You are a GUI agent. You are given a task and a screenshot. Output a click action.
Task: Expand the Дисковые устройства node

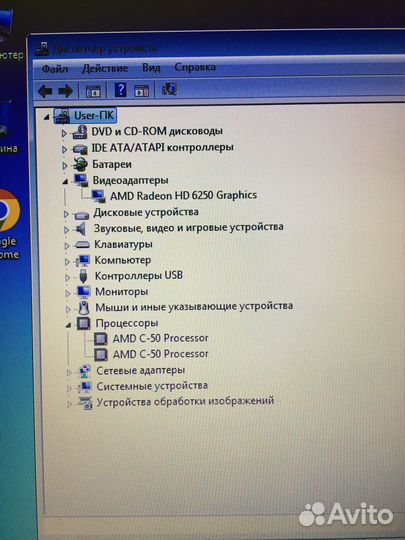tap(66, 214)
